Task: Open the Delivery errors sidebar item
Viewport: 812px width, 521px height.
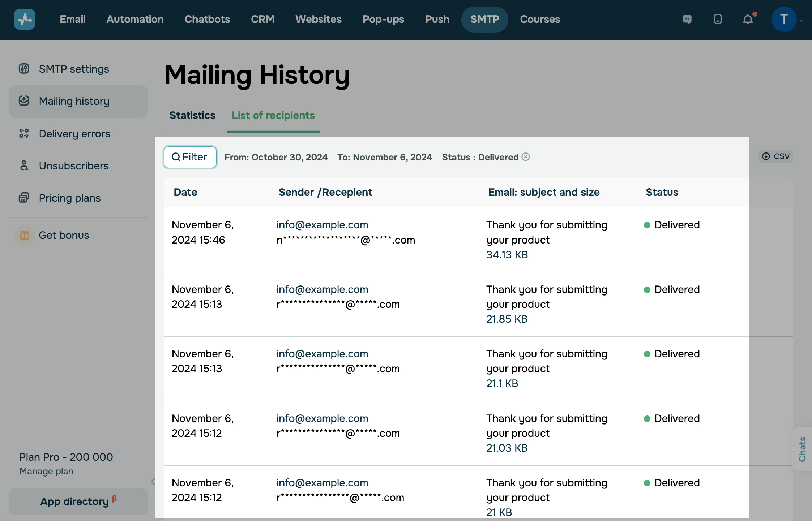Action: [74, 133]
